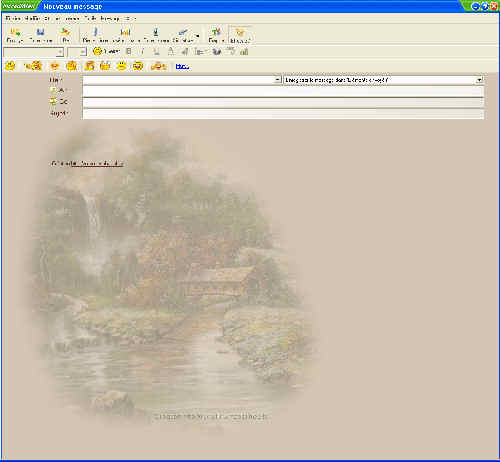
Task: Toggle the pressed orange toolbar button at the toolbar end
Action: pos(240,35)
